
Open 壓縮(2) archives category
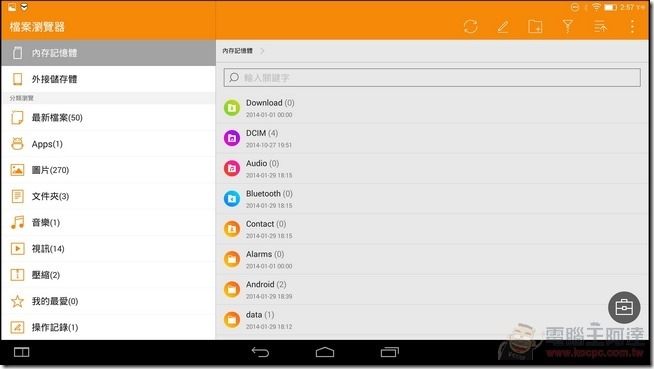[108, 275]
